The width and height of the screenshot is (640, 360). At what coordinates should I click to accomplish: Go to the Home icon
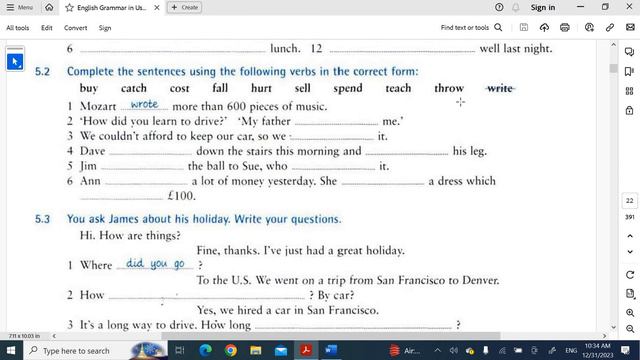(49, 7)
